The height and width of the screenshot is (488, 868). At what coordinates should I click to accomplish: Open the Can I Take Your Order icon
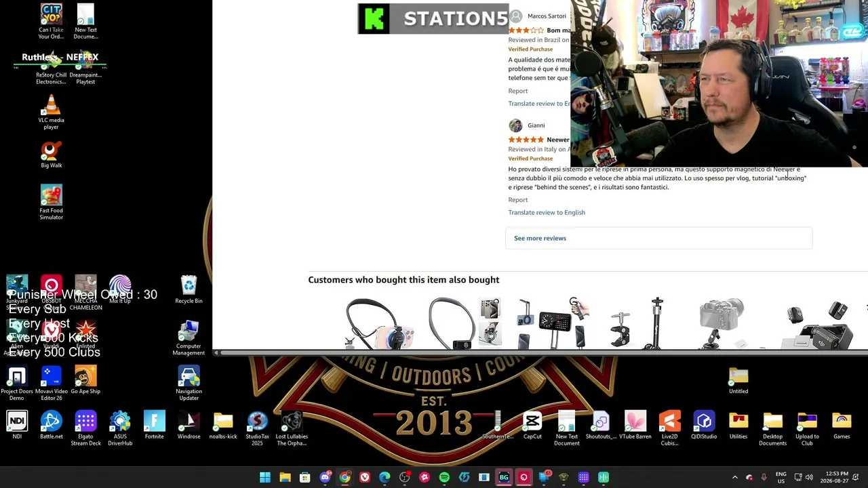(x=51, y=21)
